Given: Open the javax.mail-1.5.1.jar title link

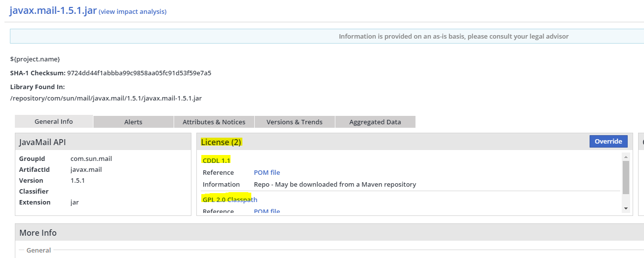Looking at the screenshot, I should point(53,10).
